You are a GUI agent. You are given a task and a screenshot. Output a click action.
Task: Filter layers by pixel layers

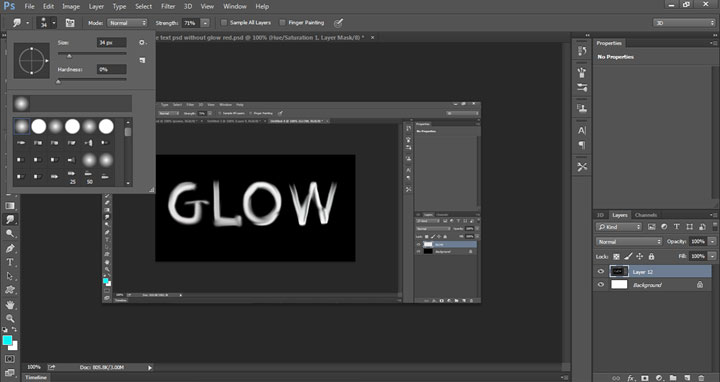[651, 227]
